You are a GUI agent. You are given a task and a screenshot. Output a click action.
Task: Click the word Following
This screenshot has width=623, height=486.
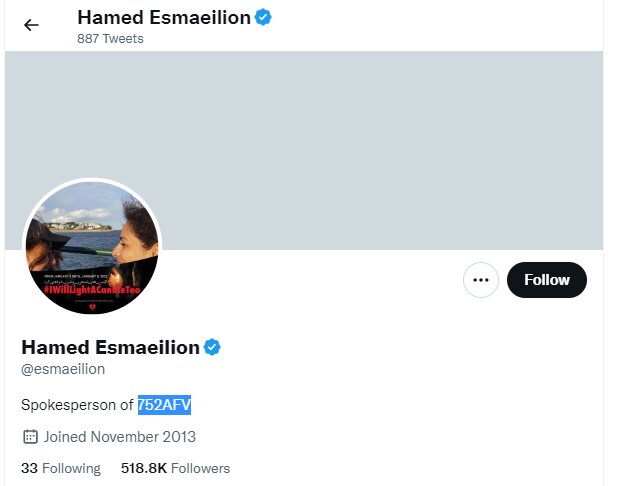coord(71,468)
